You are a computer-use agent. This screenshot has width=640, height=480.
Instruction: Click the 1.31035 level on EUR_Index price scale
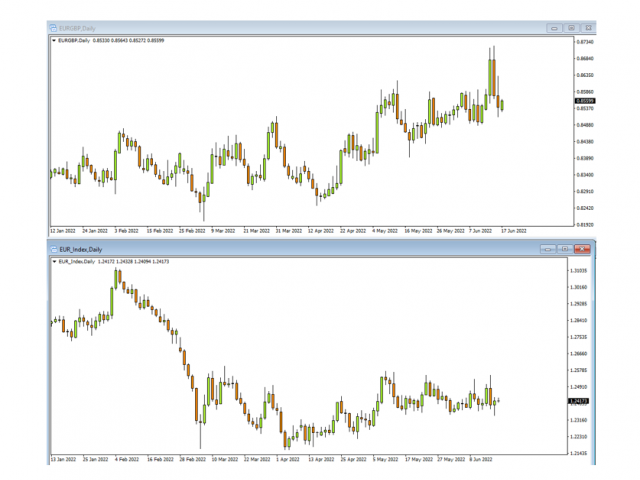(x=578, y=271)
